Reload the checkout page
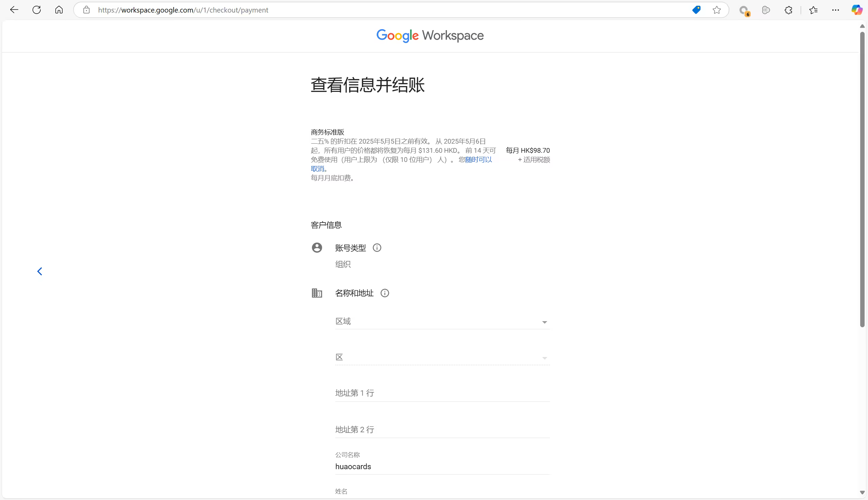 (36, 10)
